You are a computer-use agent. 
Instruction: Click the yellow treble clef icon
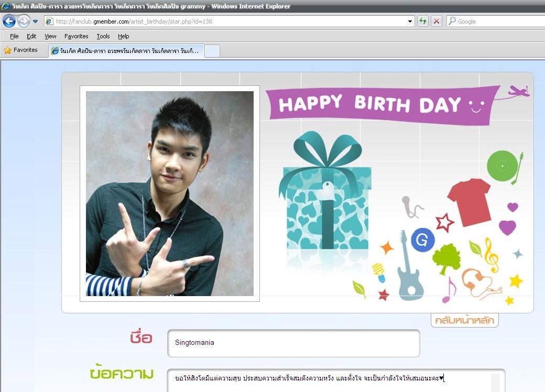(x=491, y=255)
